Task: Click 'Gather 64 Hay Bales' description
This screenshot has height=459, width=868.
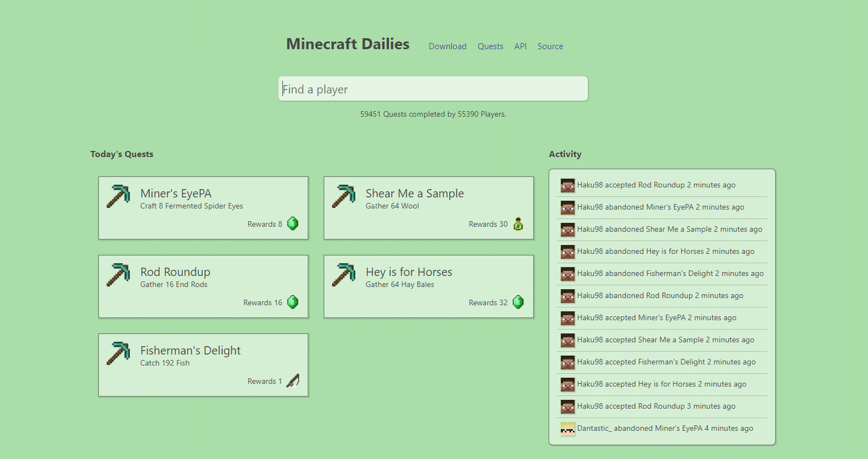Action: (400, 284)
